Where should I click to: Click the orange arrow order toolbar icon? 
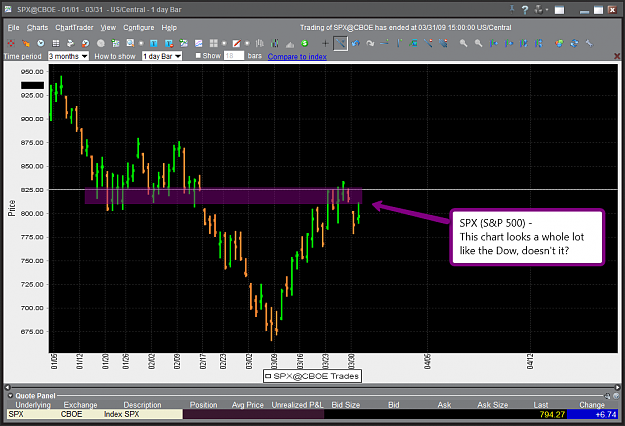point(26,43)
